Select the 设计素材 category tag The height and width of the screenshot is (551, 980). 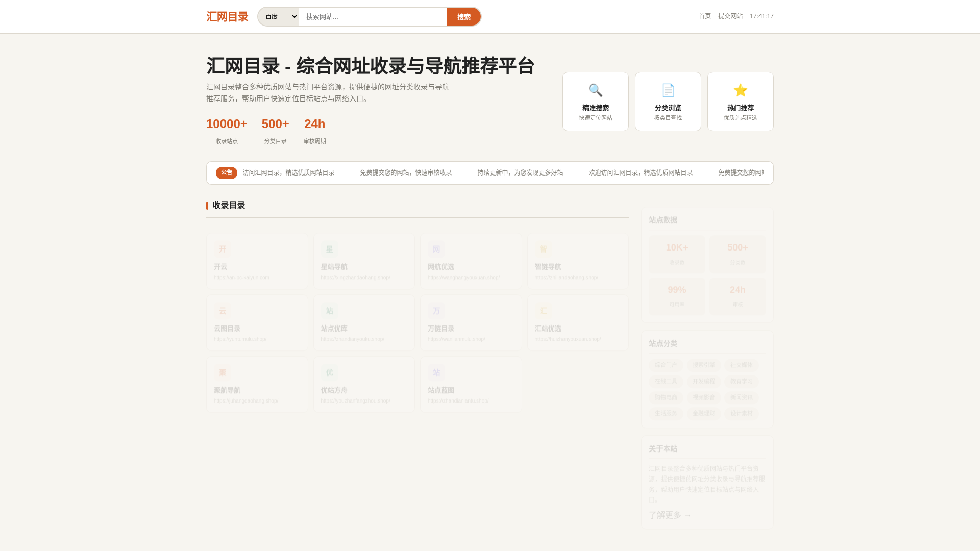coord(742,413)
